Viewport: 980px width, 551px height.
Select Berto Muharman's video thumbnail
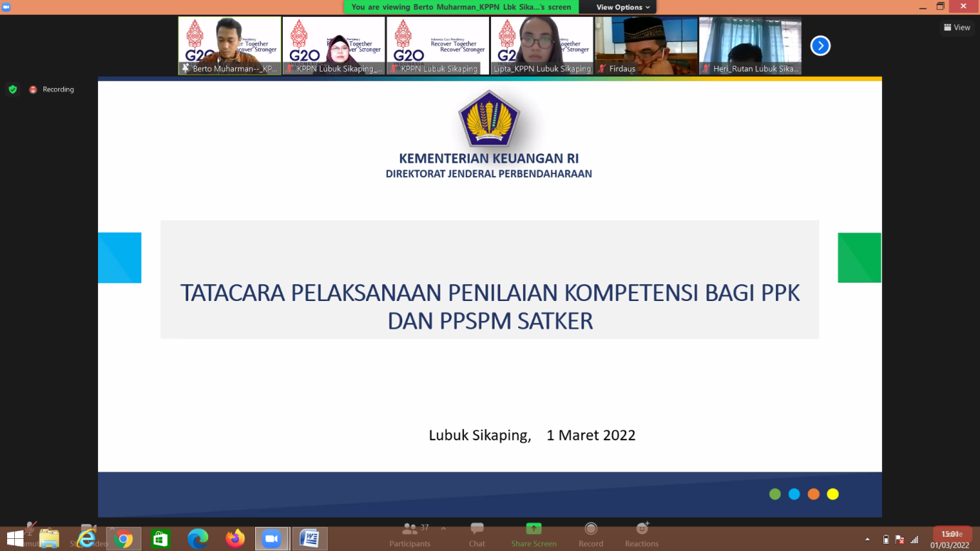(230, 46)
